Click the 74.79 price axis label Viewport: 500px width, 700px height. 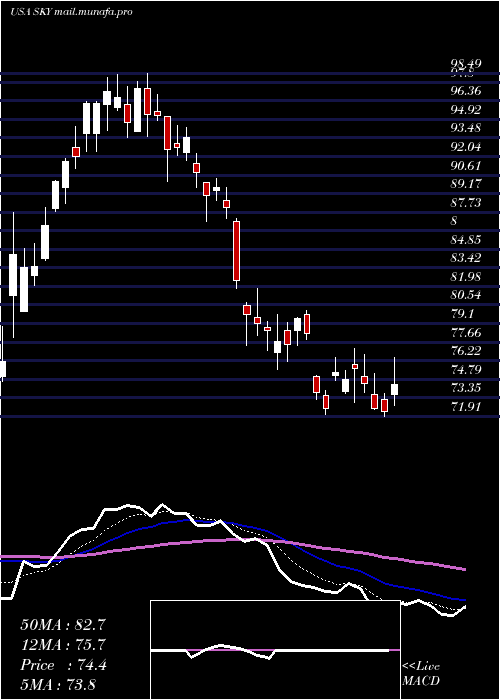pyautogui.click(x=466, y=369)
